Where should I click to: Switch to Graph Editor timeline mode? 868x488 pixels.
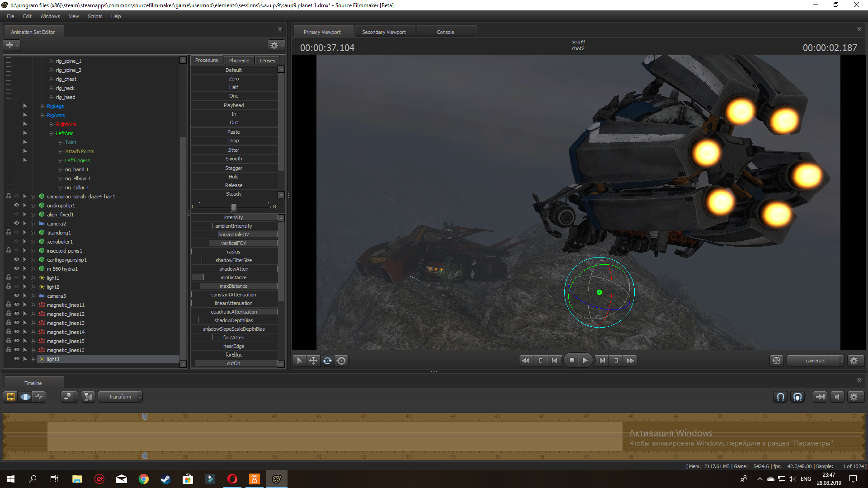pyautogui.click(x=39, y=397)
